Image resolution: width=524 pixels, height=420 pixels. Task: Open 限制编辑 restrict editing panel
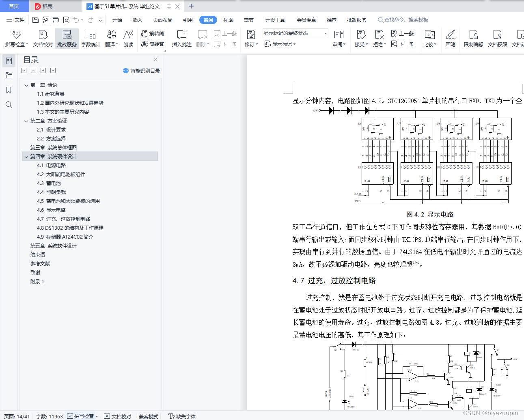pos(473,39)
